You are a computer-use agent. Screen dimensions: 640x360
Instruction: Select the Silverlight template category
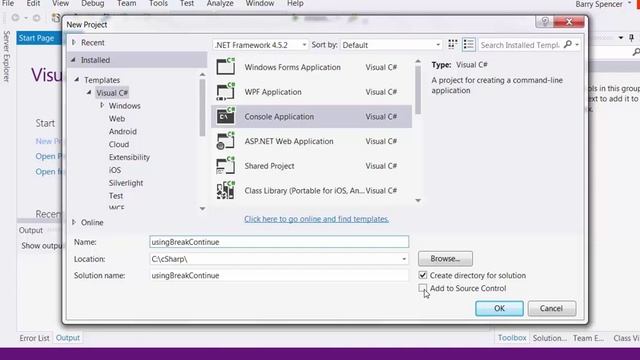[x=126, y=183]
